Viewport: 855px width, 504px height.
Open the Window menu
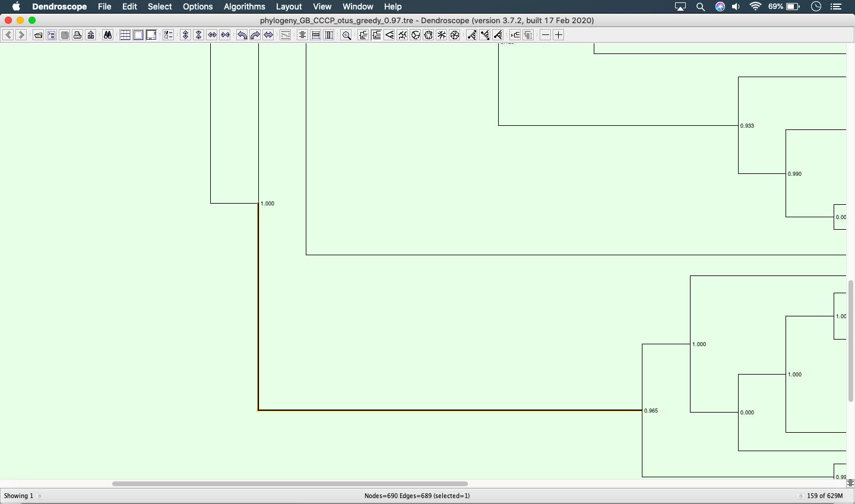click(357, 7)
